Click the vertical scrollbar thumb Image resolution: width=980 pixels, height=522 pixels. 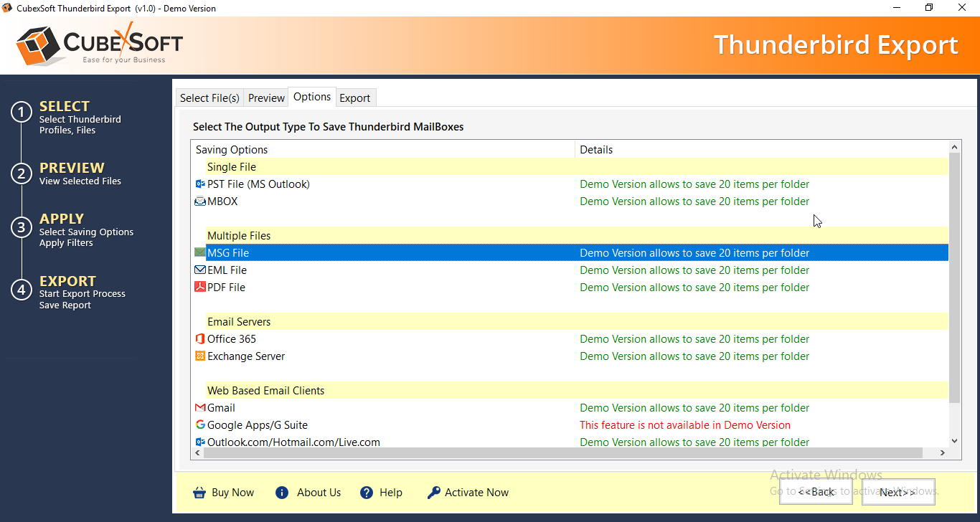(954, 277)
